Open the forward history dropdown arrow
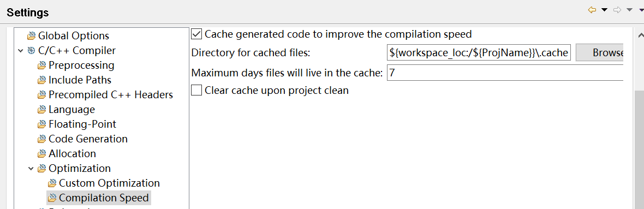 [629, 10]
